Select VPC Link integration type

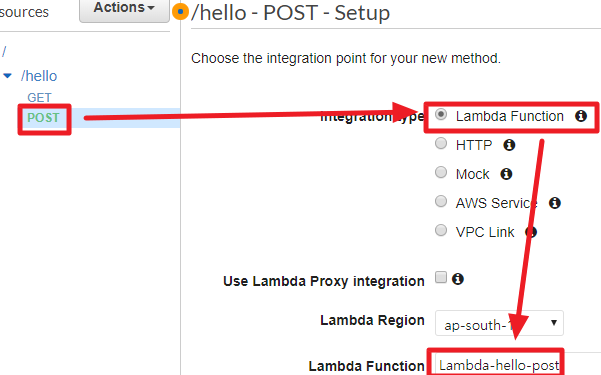pyautogui.click(x=441, y=230)
